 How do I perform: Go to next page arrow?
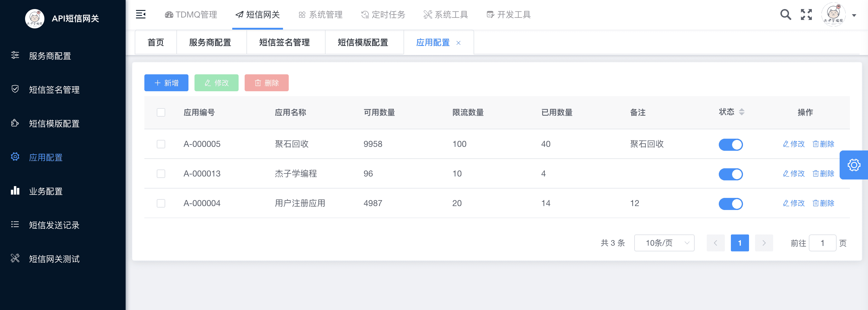[x=764, y=243]
